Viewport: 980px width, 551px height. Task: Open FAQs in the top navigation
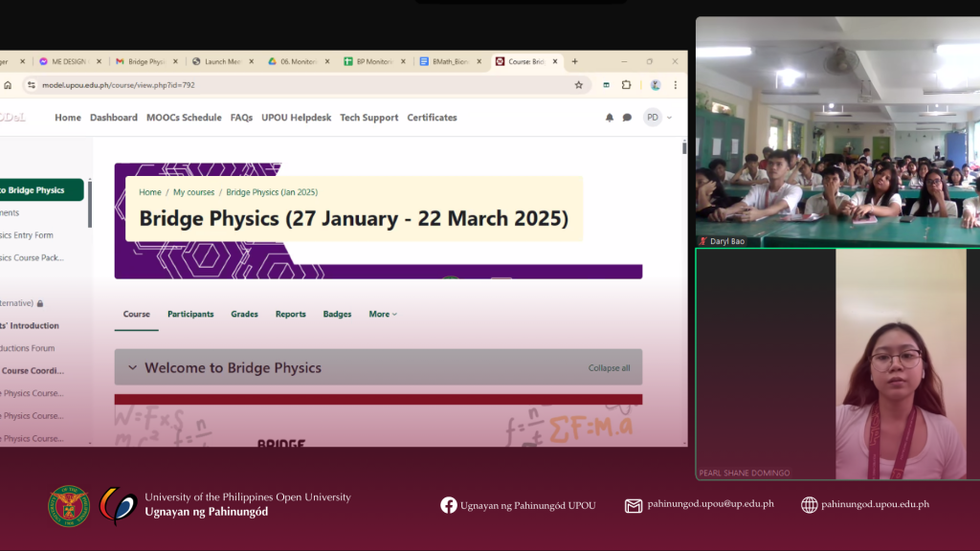coord(241,118)
